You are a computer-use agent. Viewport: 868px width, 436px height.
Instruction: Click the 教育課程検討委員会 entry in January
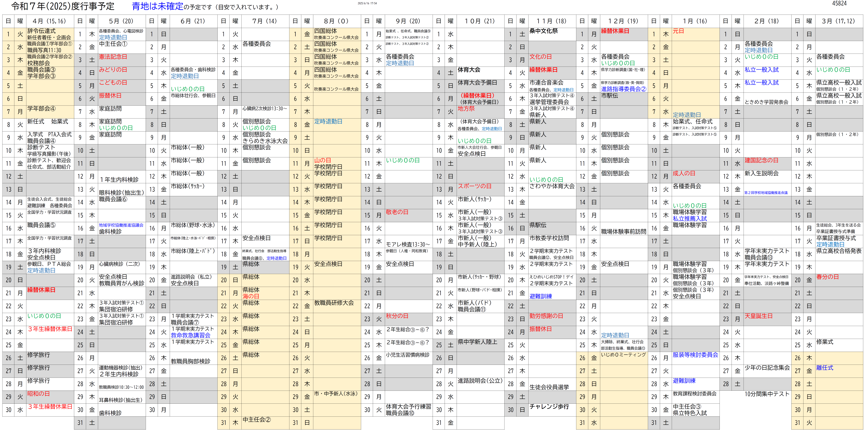click(695, 394)
